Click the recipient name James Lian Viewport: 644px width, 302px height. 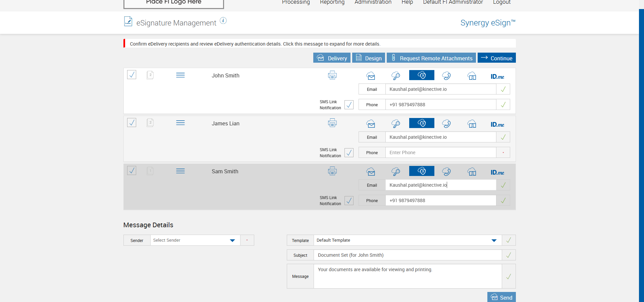tap(225, 123)
